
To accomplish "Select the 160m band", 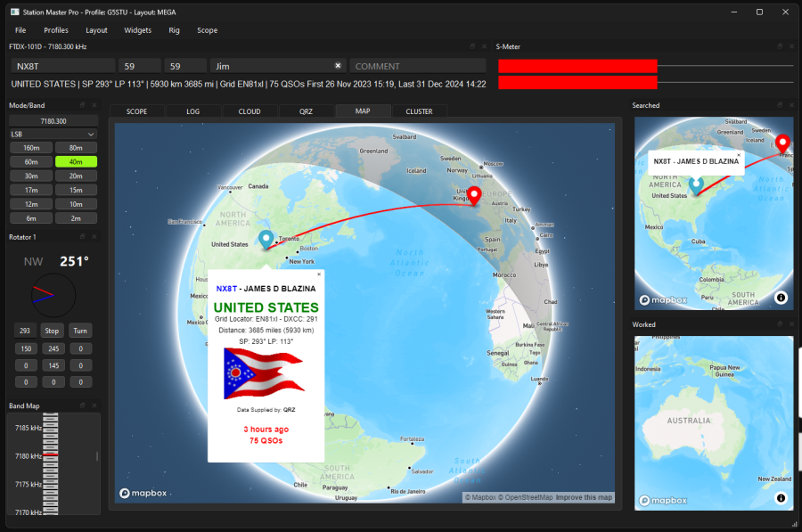I will pos(31,148).
